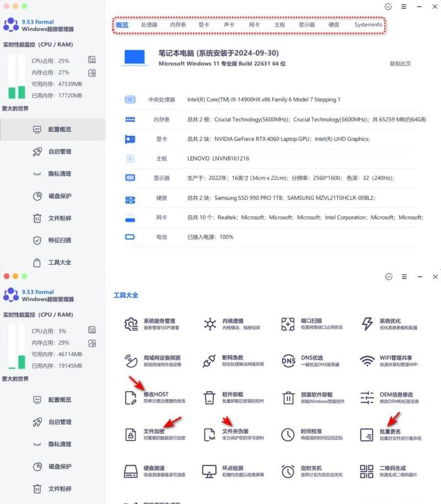
Task: Launch the 内核透镜 kernel lens tool
Action: (210, 324)
